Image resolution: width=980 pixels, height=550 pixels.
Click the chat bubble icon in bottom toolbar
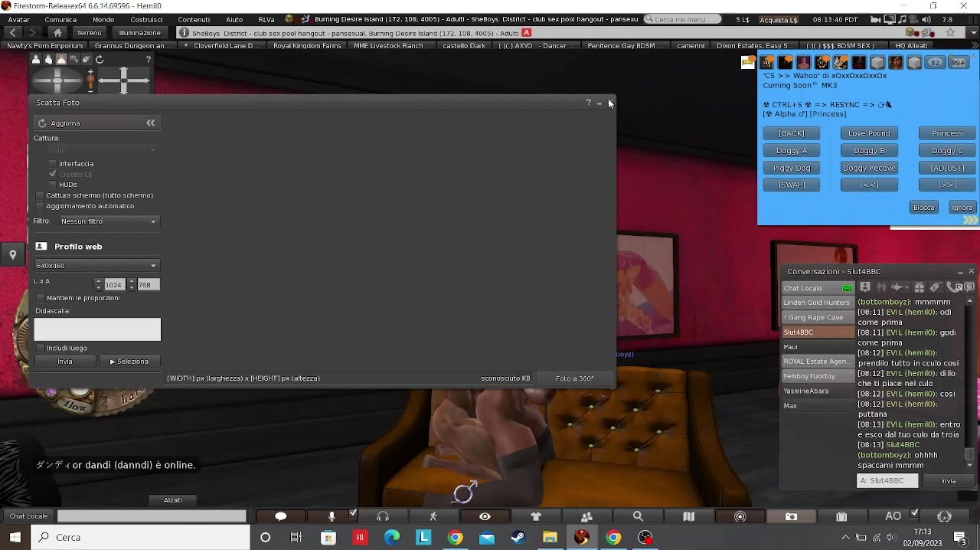pyautogui.click(x=280, y=516)
